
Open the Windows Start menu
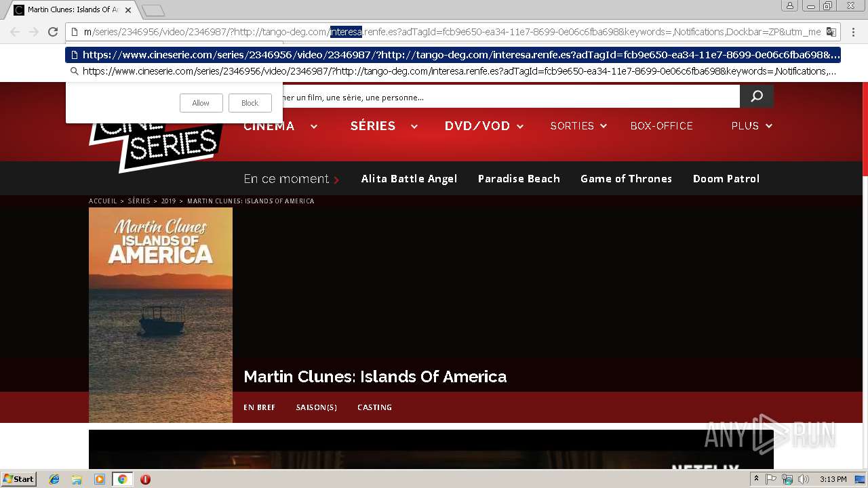click(18, 479)
